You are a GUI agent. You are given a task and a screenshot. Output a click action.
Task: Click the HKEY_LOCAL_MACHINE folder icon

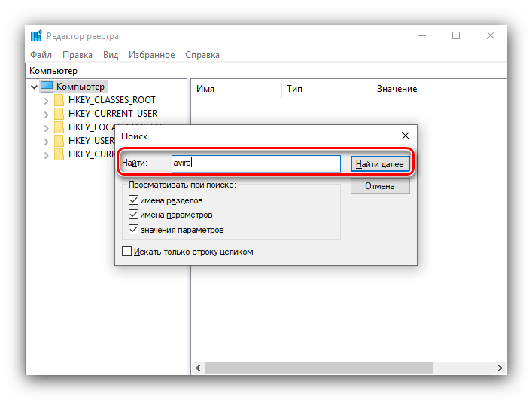click(x=59, y=127)
